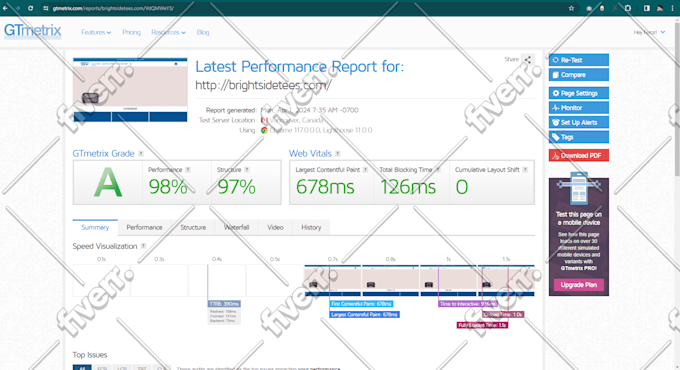The image size is (680, 370).
Task: Open the browser Extensions puzzle icon
Action: pos(628,8)
